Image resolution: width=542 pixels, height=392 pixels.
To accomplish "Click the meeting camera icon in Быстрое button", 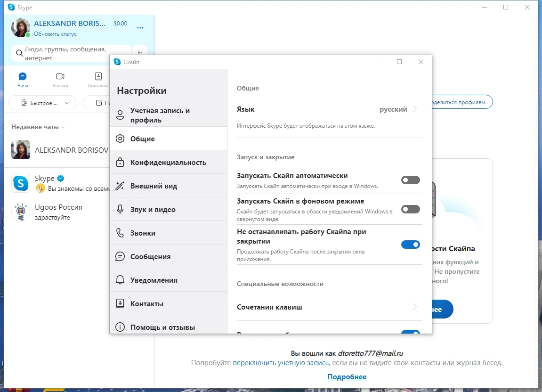I will click(x=24, y=103).
